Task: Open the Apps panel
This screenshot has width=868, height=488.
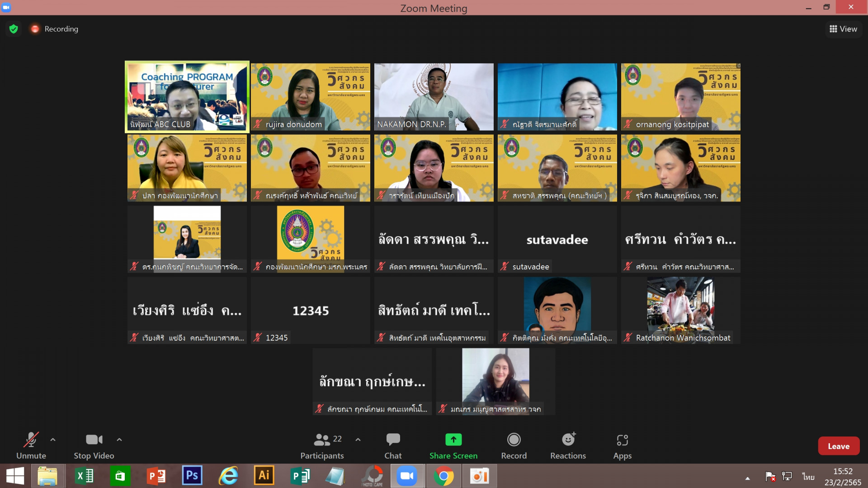Action: (x=623, y=446)
